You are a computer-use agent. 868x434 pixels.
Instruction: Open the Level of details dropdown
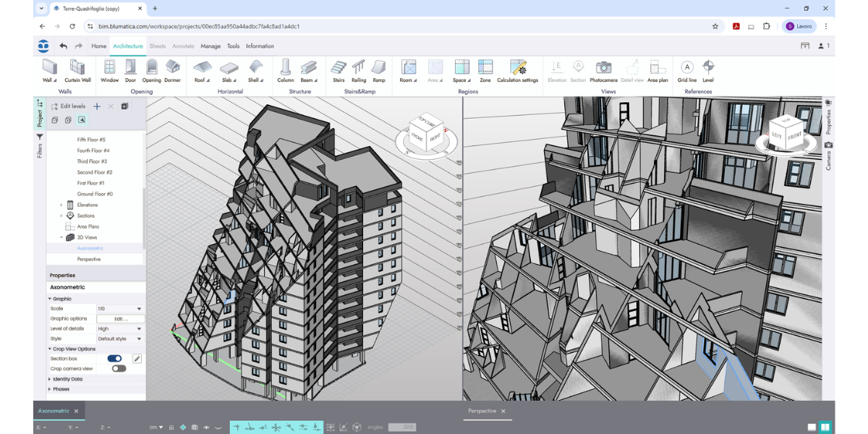click(x=119, y=329)
